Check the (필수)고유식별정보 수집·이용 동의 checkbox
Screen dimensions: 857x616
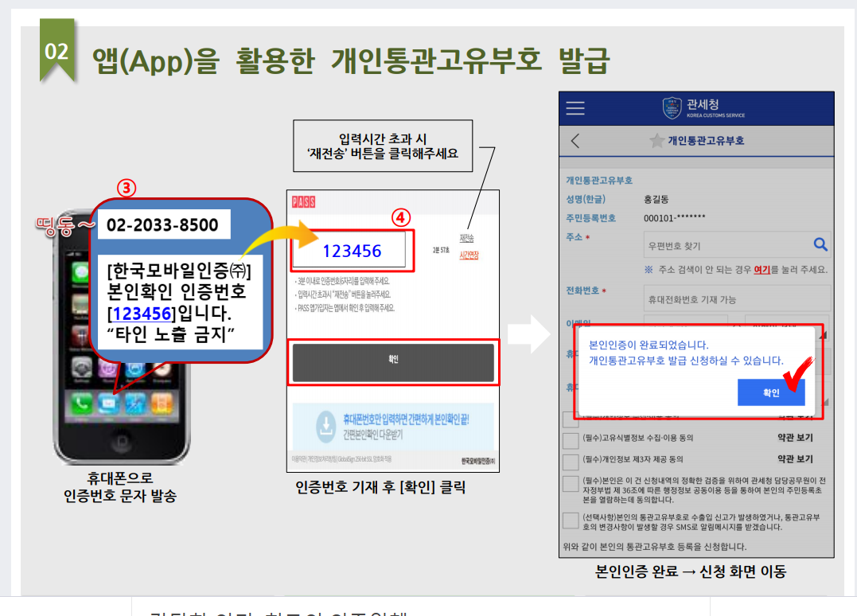tap(569, 438)
